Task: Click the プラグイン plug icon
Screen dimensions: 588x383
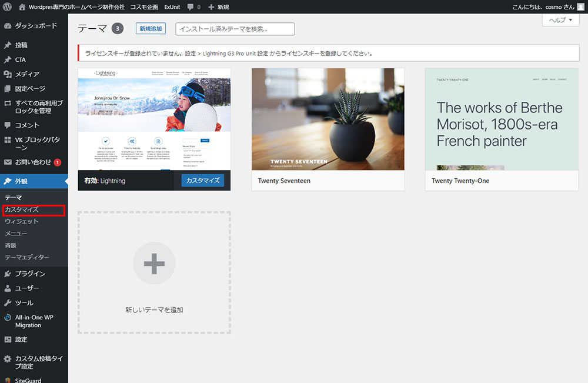Action: point(8,274)
